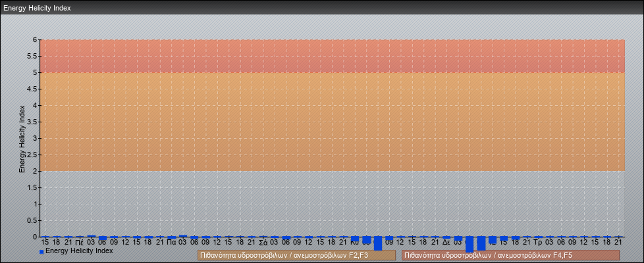Viewport: 644px width, 263px height.
Task: Select the Πα day marker on x-axis
Action: tap(171, 242)
